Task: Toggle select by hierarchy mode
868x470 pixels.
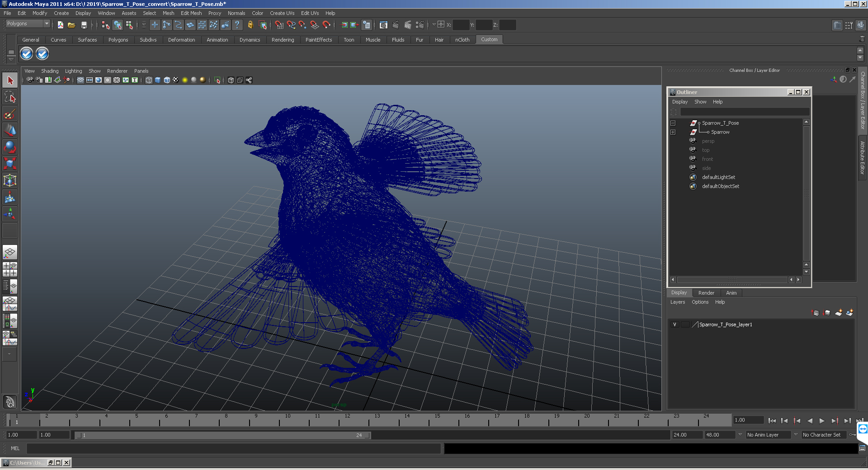Action: [x=106, y=25]
